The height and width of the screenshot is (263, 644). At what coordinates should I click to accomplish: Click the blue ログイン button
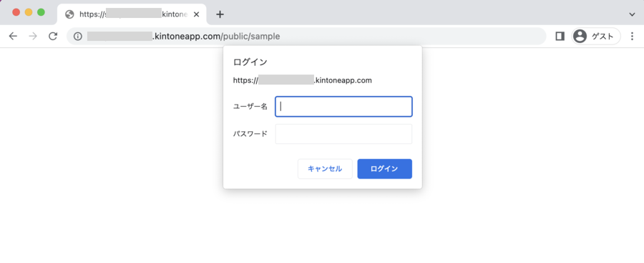point(384,168)
